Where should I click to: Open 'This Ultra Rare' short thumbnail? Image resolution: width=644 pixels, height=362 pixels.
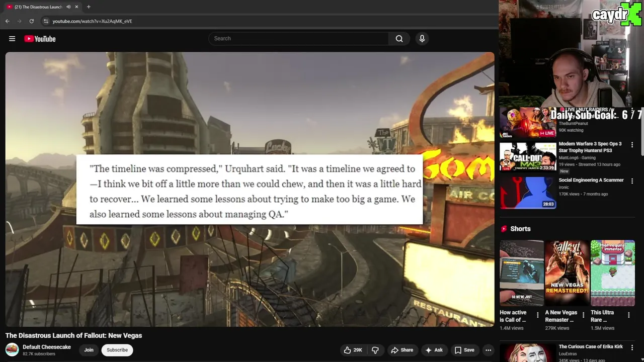[x=613, y=273]
